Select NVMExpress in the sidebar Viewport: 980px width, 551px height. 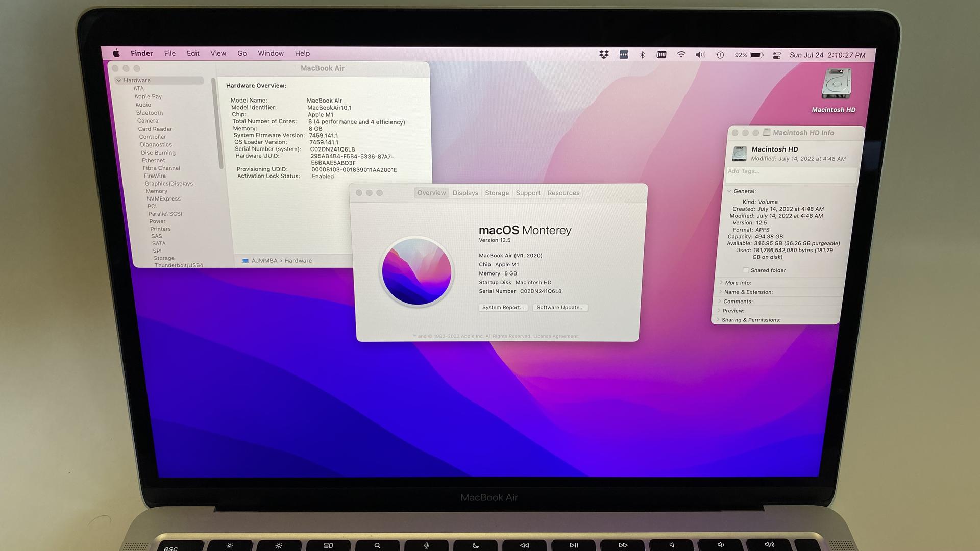163,198
